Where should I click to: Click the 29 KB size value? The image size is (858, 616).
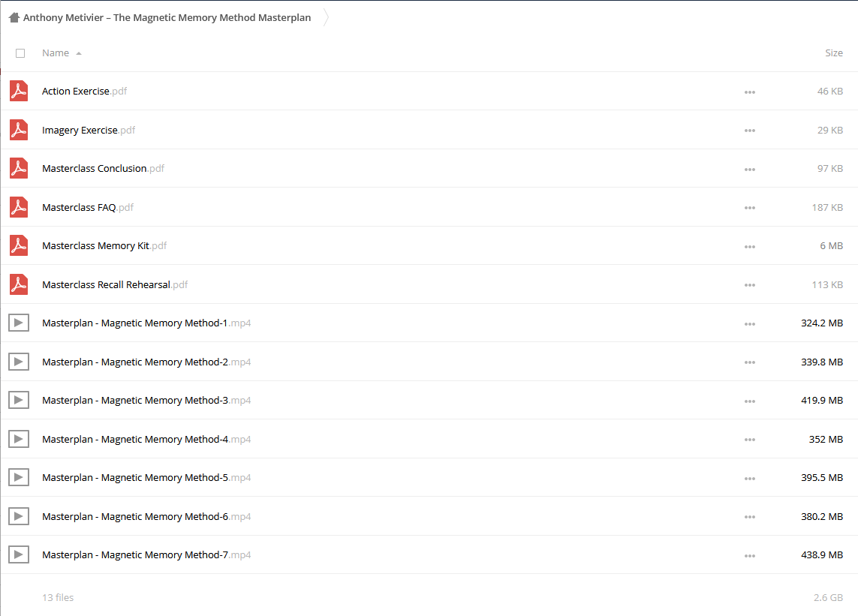pyautogui.click(x=830, y=130)
